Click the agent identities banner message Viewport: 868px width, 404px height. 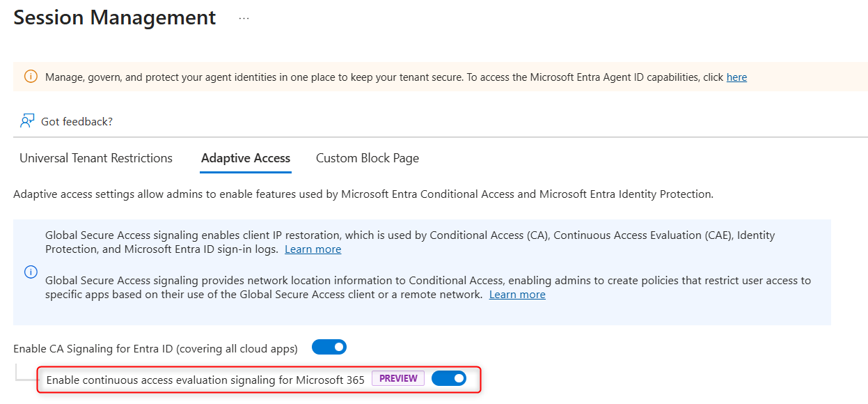point(384,77)
